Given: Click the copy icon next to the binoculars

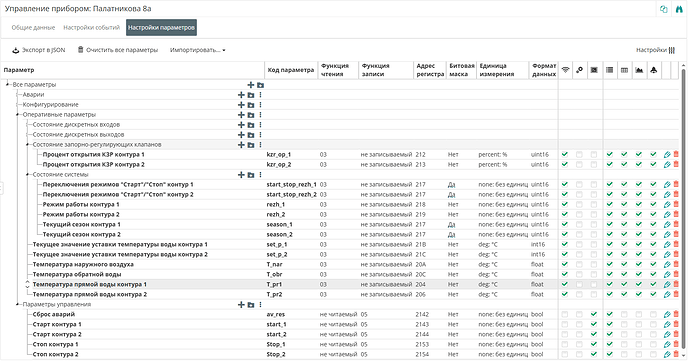Looking at the screenshot, I should coord(664,9).
